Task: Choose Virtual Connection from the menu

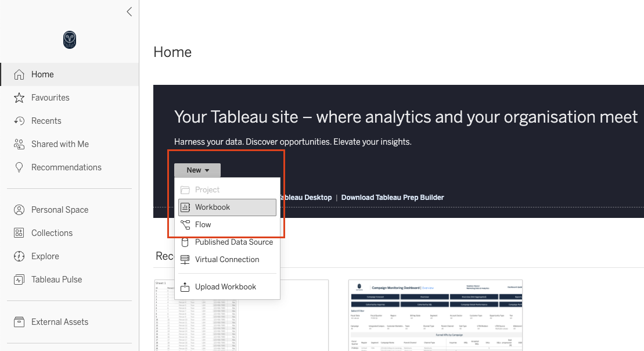Action: pyautogui.click(x=226, y=259)
